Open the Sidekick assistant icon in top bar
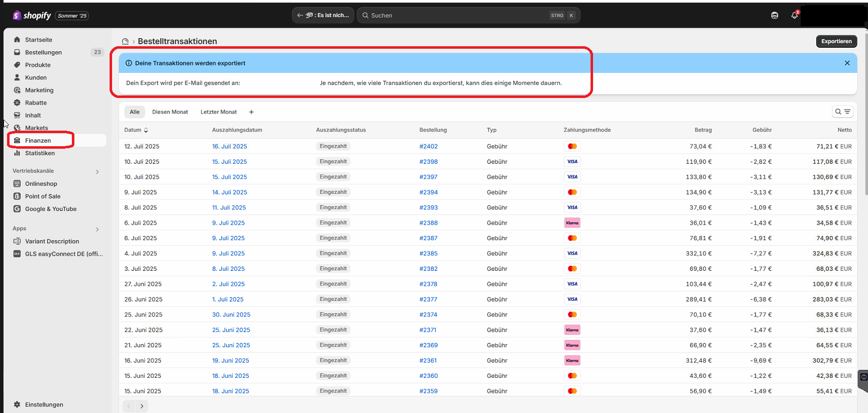The width and height of the screenshot is (868, 413). click(775, 16)
